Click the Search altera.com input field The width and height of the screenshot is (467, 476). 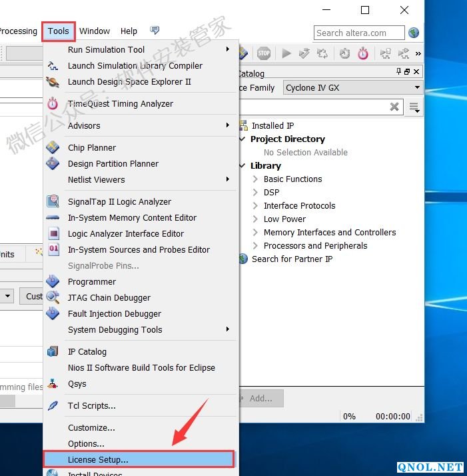[x=358, y=33]
